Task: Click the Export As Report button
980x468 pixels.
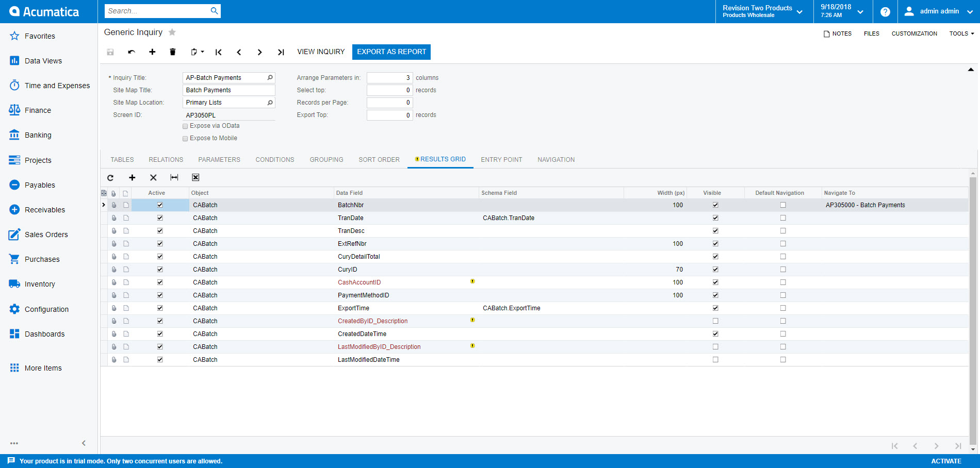Action: (391, 52)
